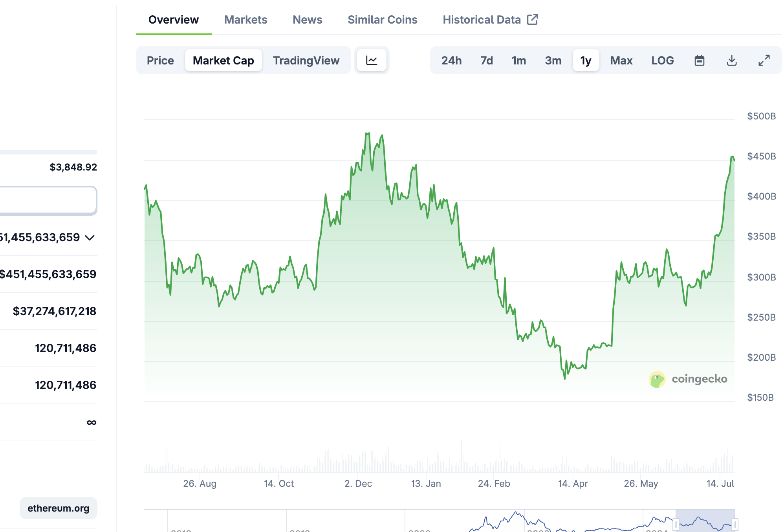Show the Price chart

click(x=160, y=60)
